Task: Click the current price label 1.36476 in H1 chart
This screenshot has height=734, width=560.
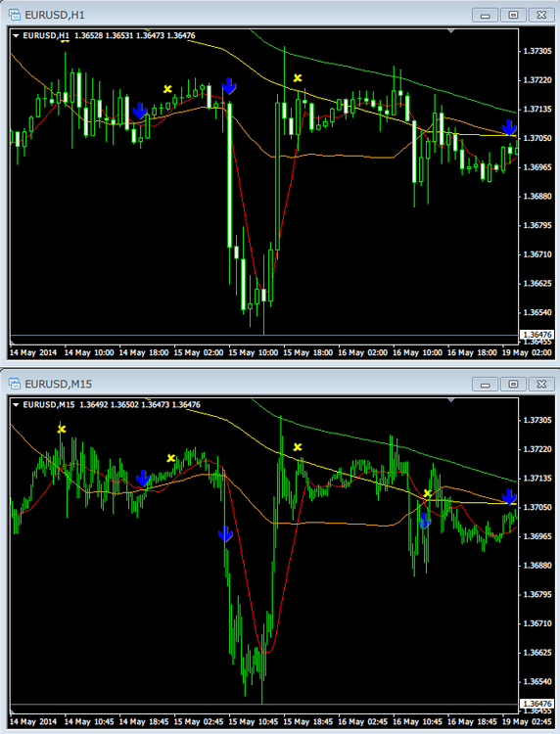Action: [x=537, y=335]
